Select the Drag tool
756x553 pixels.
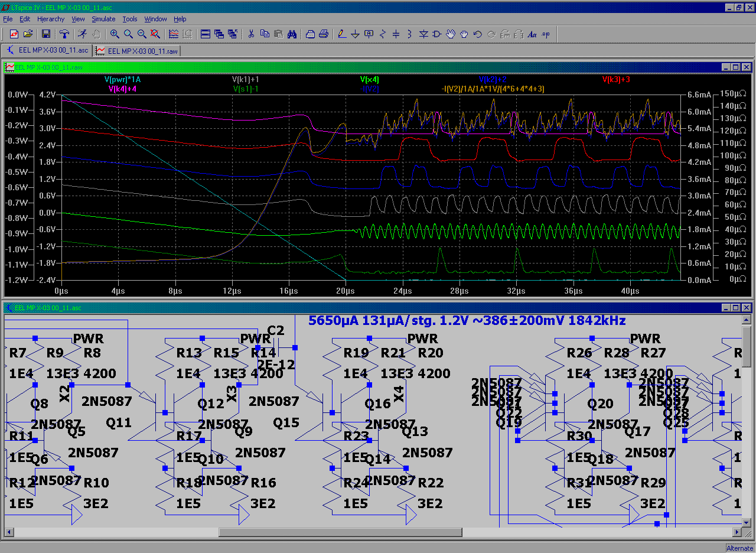click(464, 34)
